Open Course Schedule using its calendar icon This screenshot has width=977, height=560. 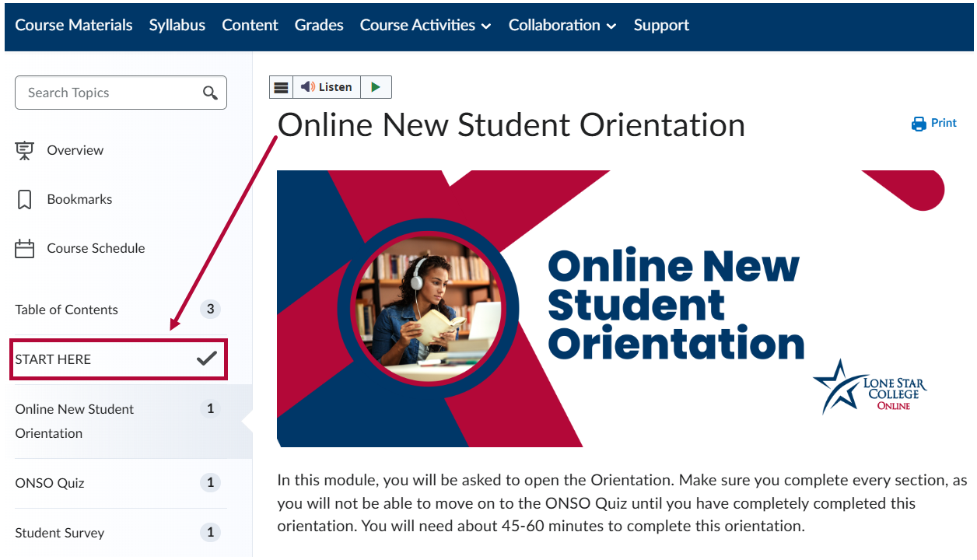(24, 247)
